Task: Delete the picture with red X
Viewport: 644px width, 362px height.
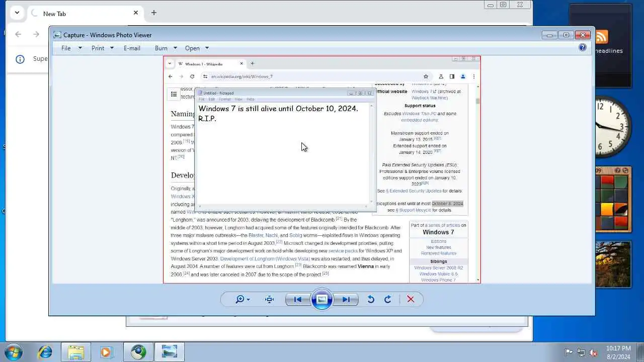Action: coord(411,299)
